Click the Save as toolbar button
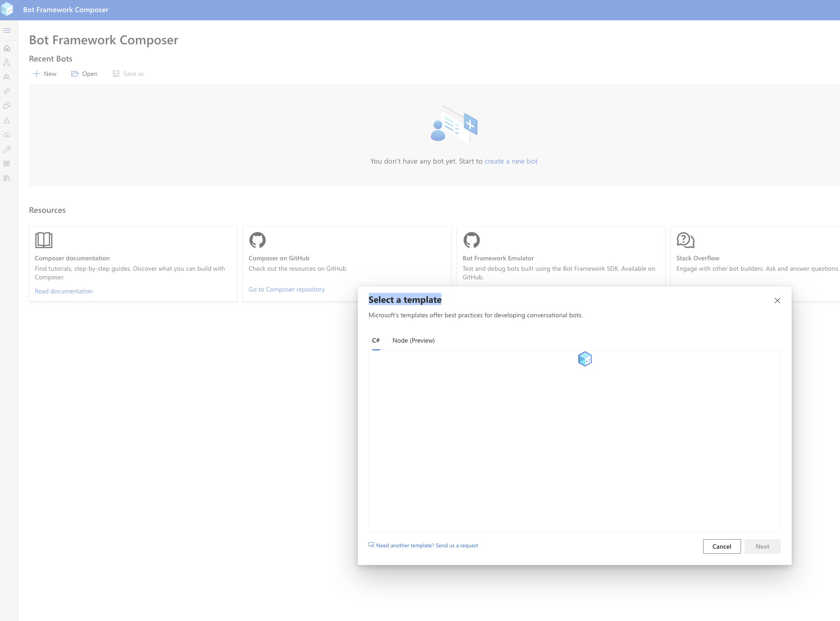This screenshot has width=840, height=621. click(x=128, y=74)
